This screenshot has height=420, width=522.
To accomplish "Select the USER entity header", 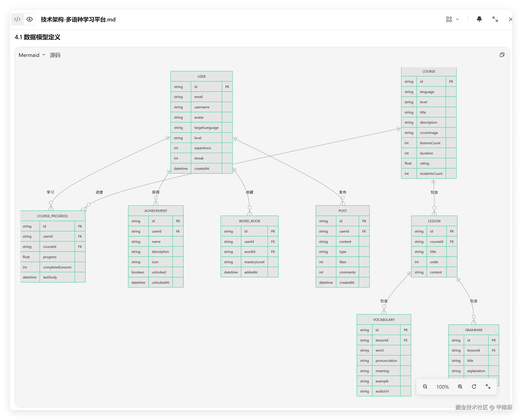I will tap(201, 76).
